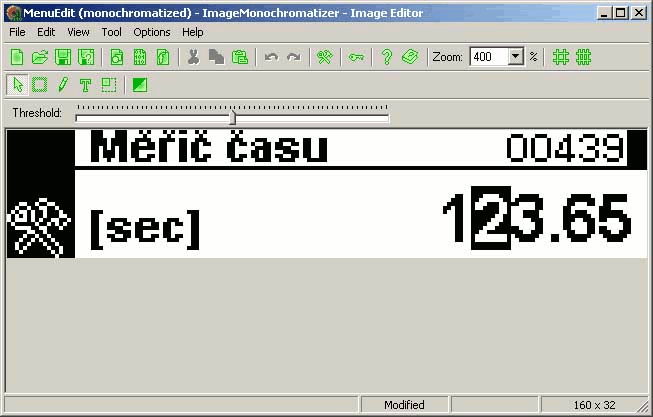Select the Text tool
The height and width of the screenshot is (417, 653).
point(85,85)
